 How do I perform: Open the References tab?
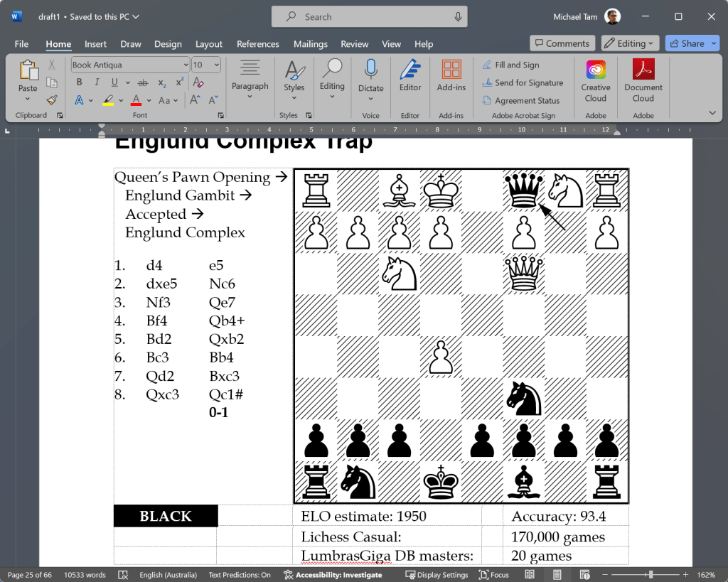click(x=258, y=44)
